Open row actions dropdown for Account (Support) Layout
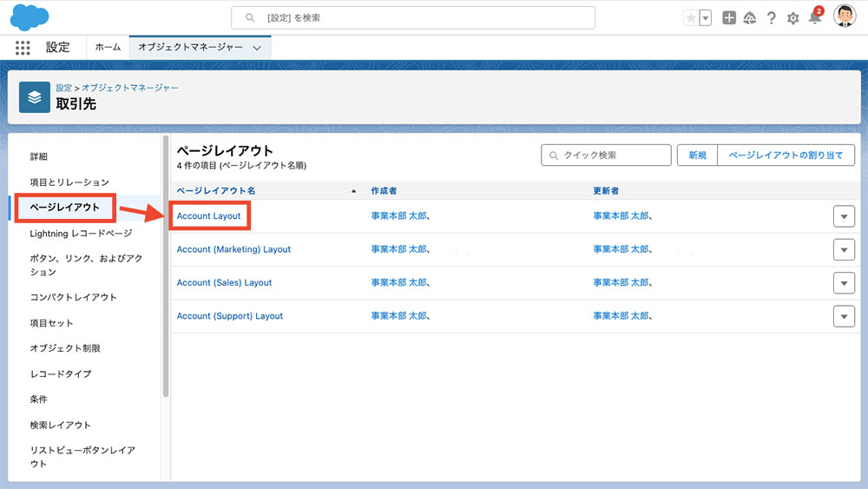The width and height of the screenshot is (868, 489). [x=844, y=316]
